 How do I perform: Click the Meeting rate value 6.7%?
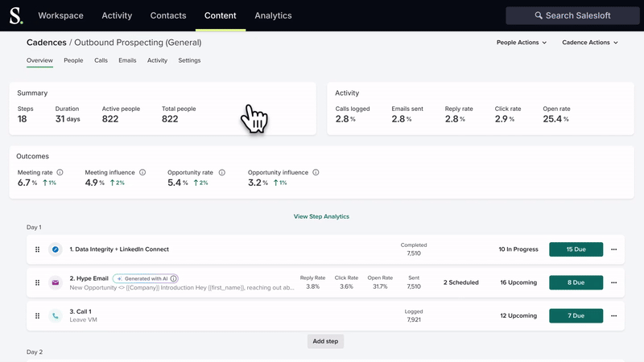click(27, 183)
